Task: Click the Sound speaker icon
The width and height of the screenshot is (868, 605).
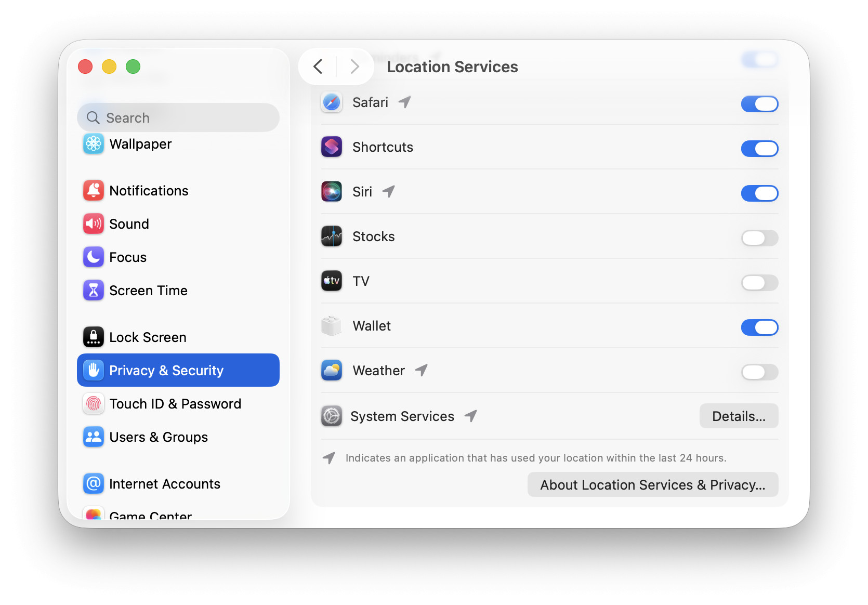Action: pos(94,224)
